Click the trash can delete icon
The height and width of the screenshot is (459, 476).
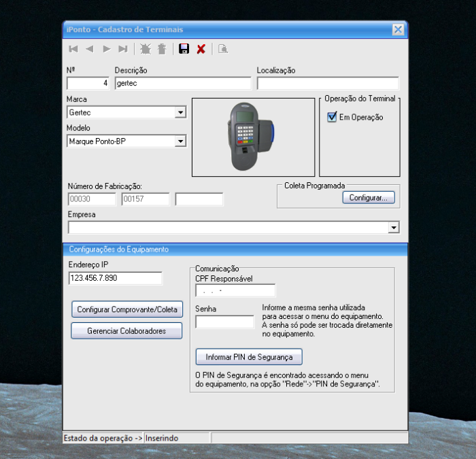pos(162,49)
